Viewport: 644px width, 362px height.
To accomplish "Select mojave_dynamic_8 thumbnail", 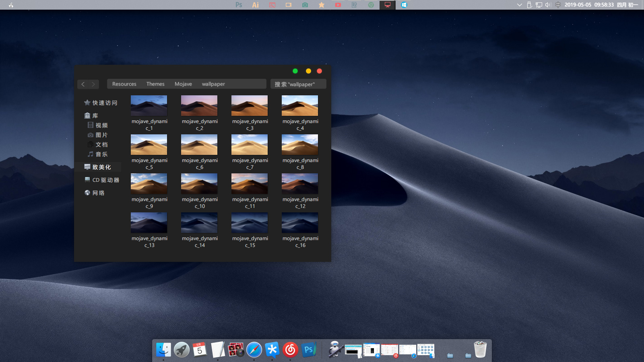I will click(300, 144).
